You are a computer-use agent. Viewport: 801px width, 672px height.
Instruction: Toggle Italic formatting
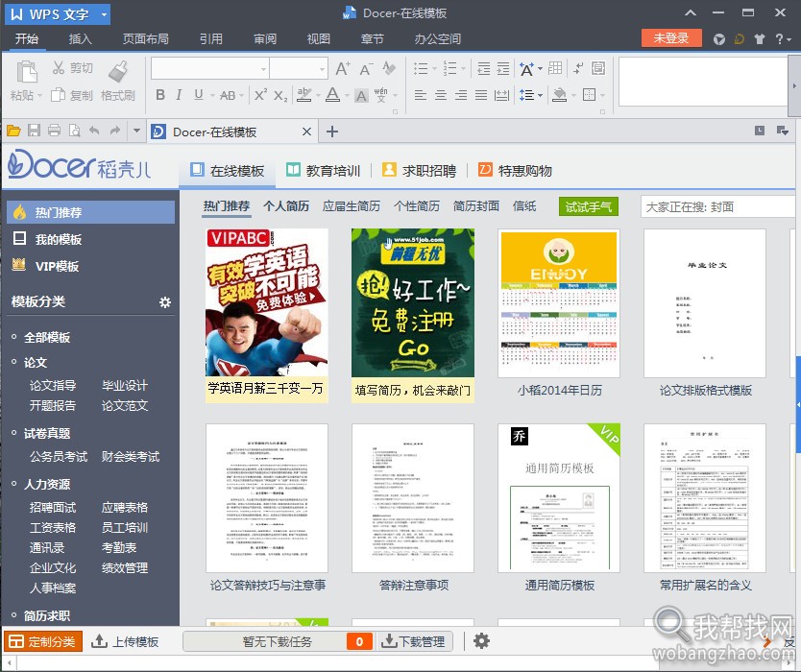(x=179, y=95)
